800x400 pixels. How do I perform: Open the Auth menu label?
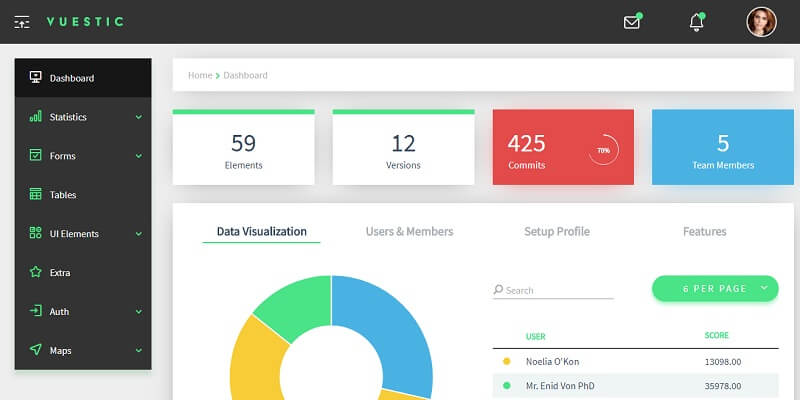pyautogui.click(x=59, y=312)
